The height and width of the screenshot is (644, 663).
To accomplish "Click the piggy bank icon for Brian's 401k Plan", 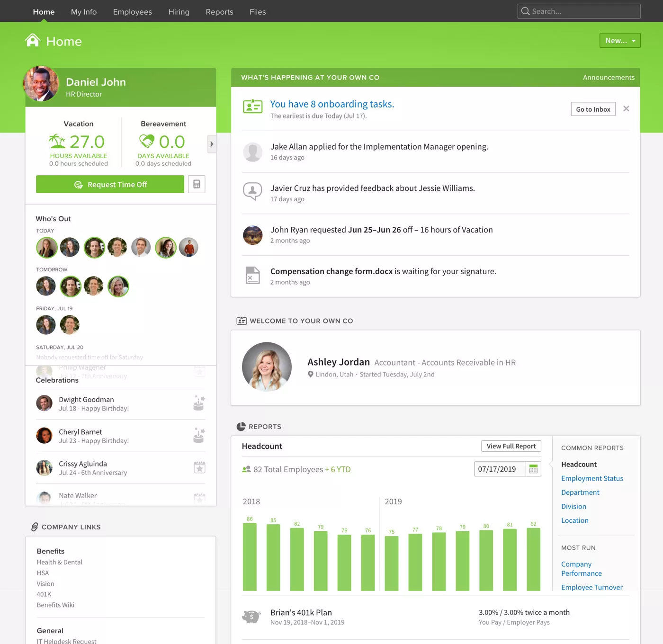I will [x=251, y=616].
